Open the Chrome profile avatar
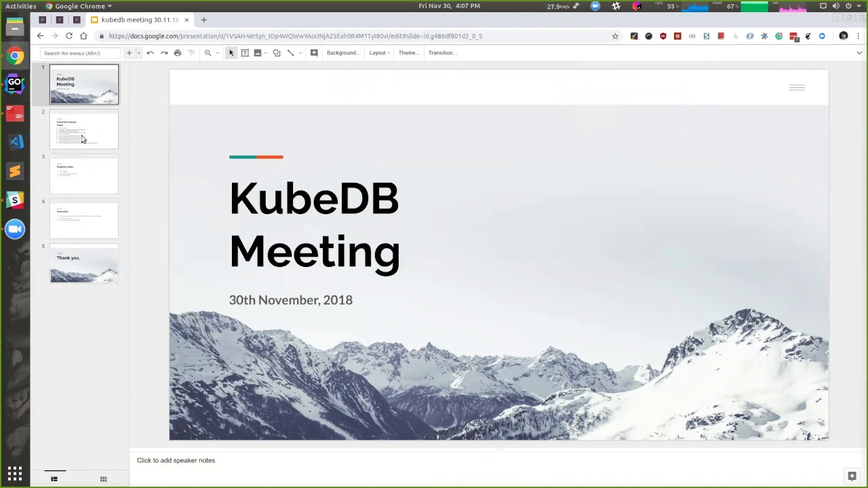 pos(844,36)
